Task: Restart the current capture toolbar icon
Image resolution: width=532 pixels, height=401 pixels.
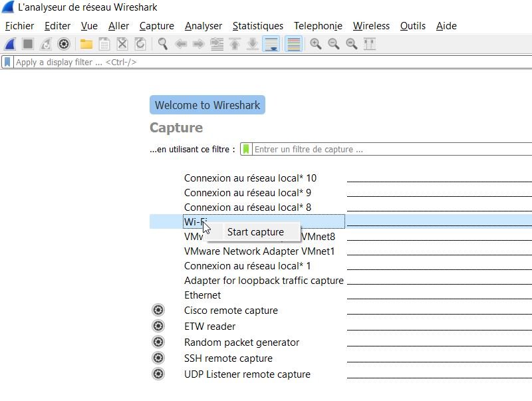Action: point(45,44)
